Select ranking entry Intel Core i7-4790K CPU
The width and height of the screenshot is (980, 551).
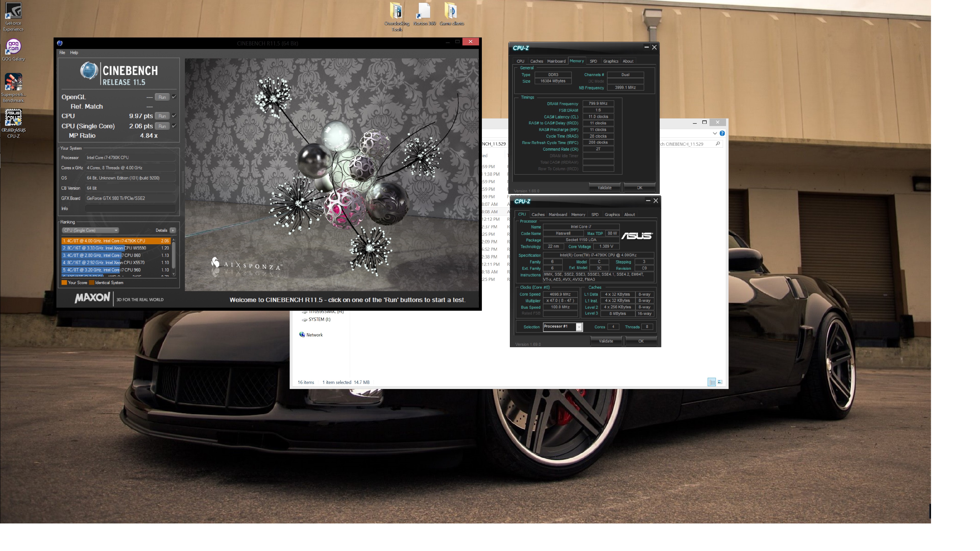[x=116, y=241]
